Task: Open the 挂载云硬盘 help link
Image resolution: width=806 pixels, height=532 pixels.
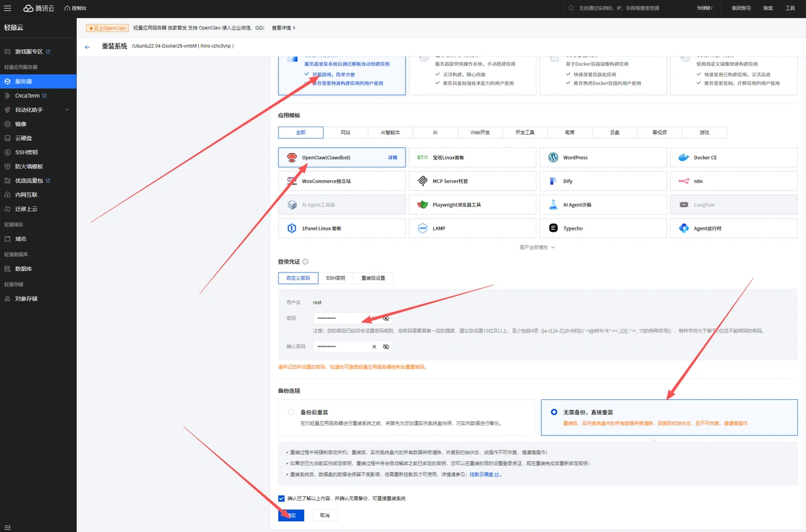Action: (x=484, y=475)
